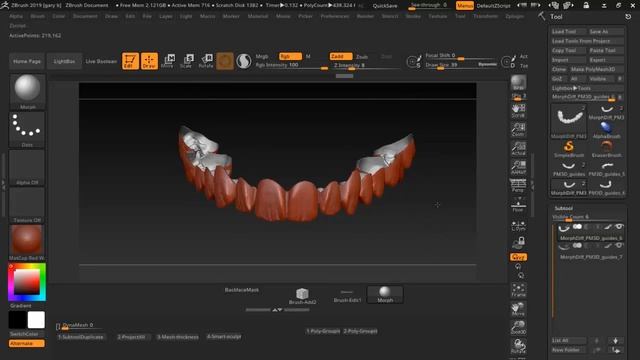Click the Actual size icon

[518, 148]
